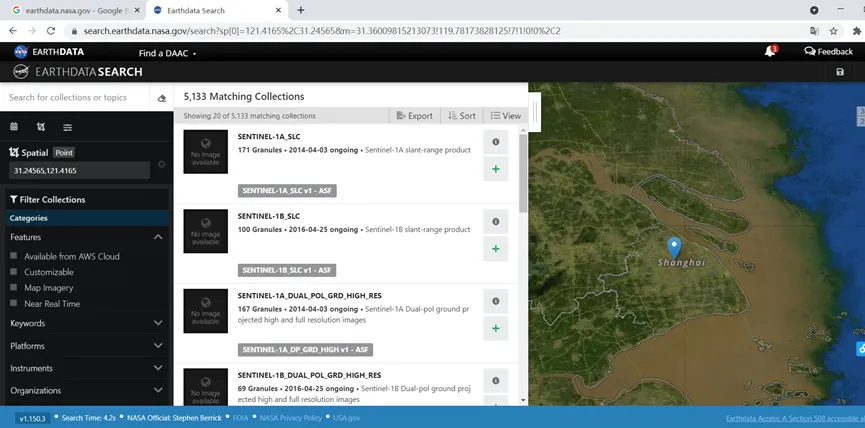This screenshot has height=428, width=865.
Task: Remove the spatial point coordinate
Action: tap(161, 164)
